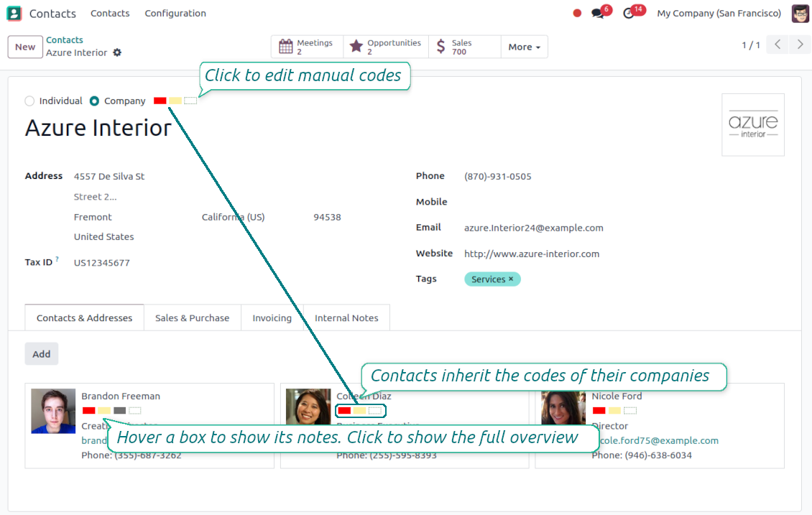Viewport: 812px width, 515px height.
Task: Click the Opportunities star icon
Action: 356,47
